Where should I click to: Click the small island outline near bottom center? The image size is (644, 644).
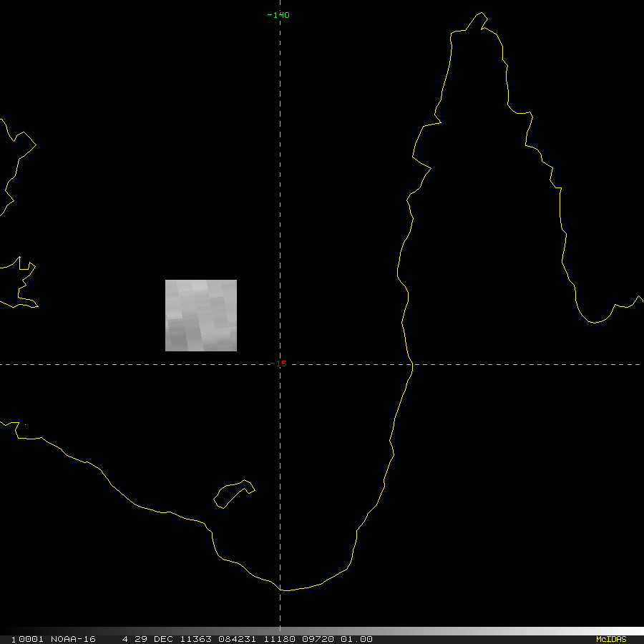pos(234,494)
